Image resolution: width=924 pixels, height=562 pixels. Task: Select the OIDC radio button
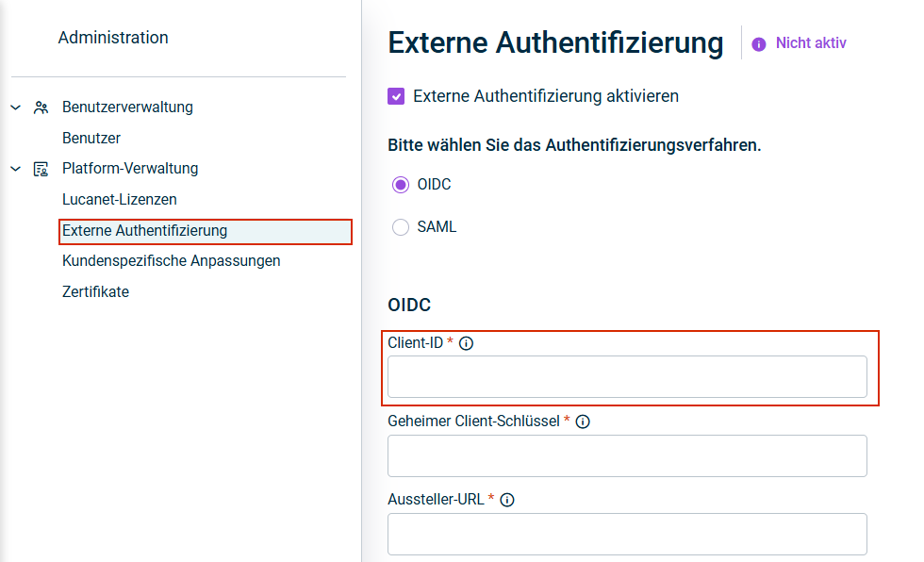(x=401, y=185)
